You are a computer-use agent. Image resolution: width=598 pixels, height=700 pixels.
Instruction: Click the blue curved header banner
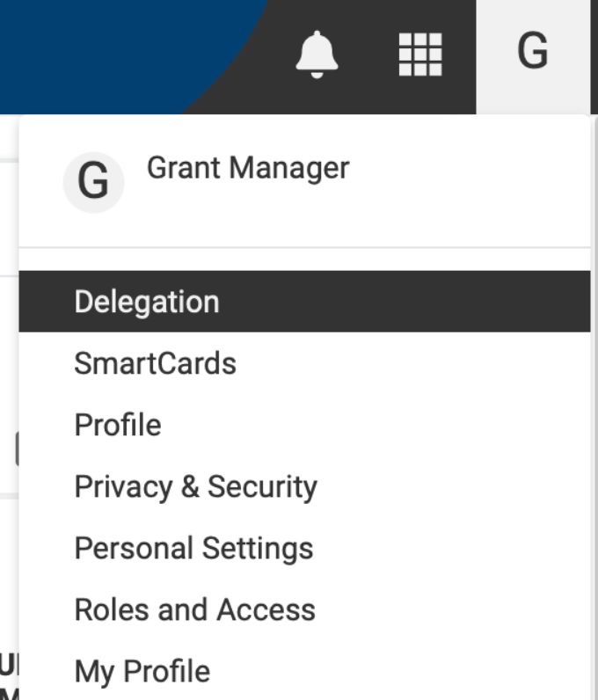(x=112, y=49)
